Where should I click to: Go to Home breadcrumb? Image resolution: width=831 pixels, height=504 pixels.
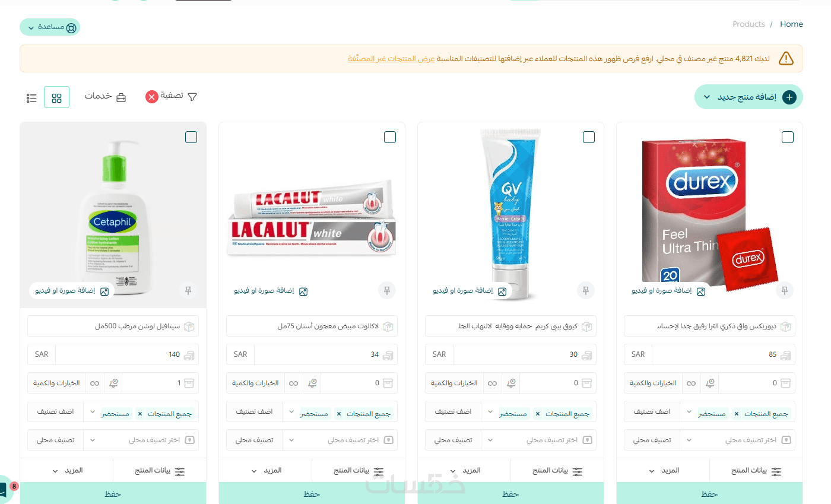791,24
